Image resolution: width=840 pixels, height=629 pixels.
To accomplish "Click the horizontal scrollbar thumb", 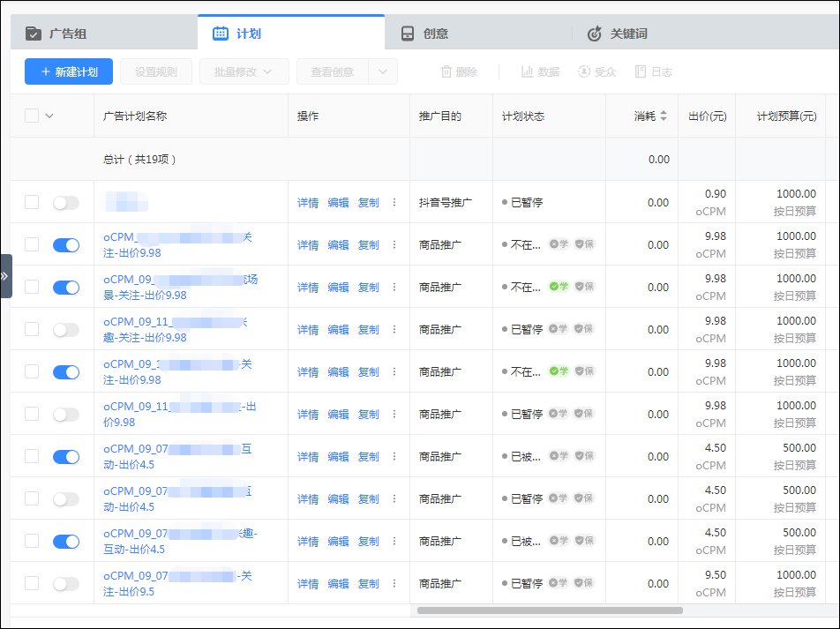I will [550, 610].
